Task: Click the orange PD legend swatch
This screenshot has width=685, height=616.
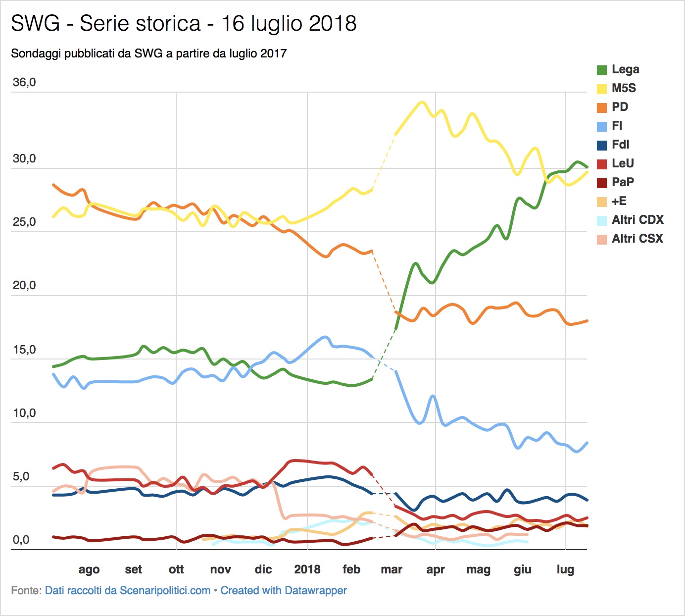Action: coord(602,107)
